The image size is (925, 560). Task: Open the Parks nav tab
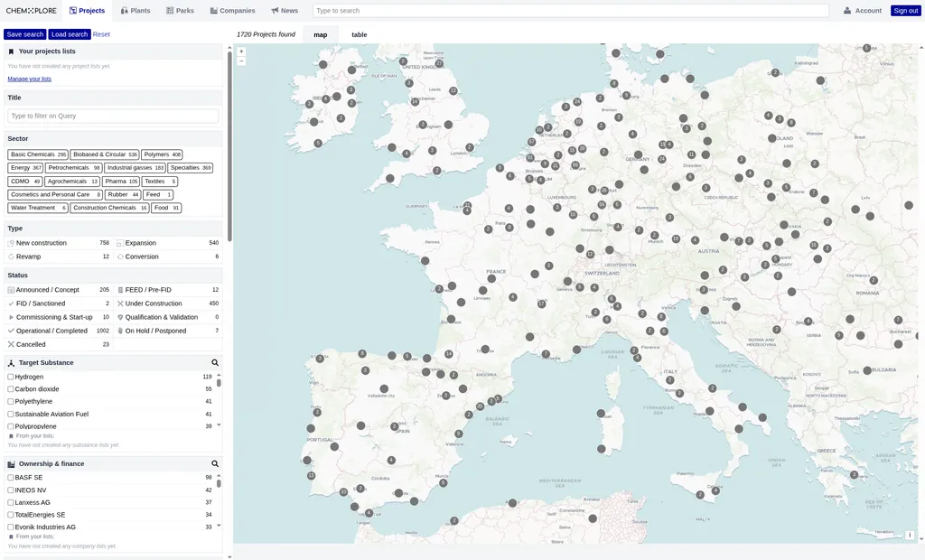tap(180, 11)
